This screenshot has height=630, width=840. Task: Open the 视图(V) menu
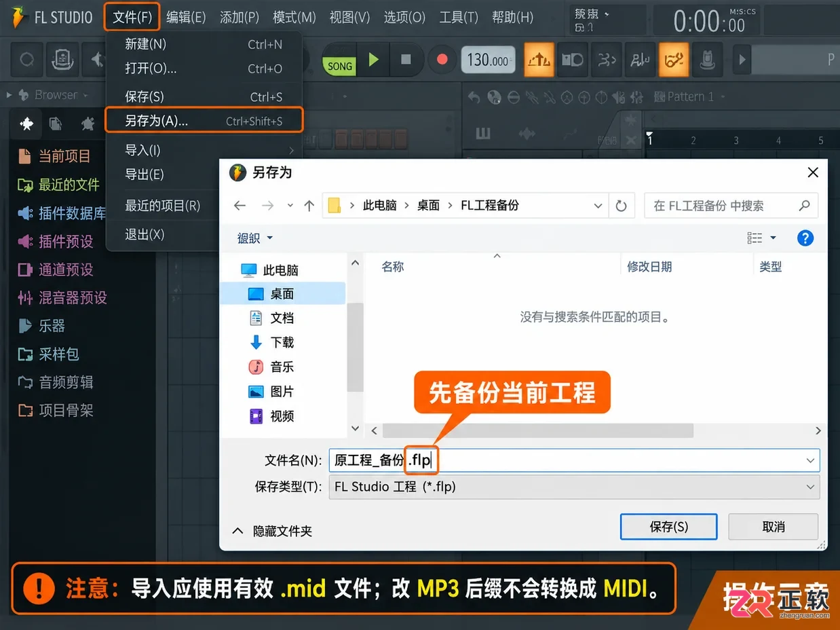click(349, 18)
